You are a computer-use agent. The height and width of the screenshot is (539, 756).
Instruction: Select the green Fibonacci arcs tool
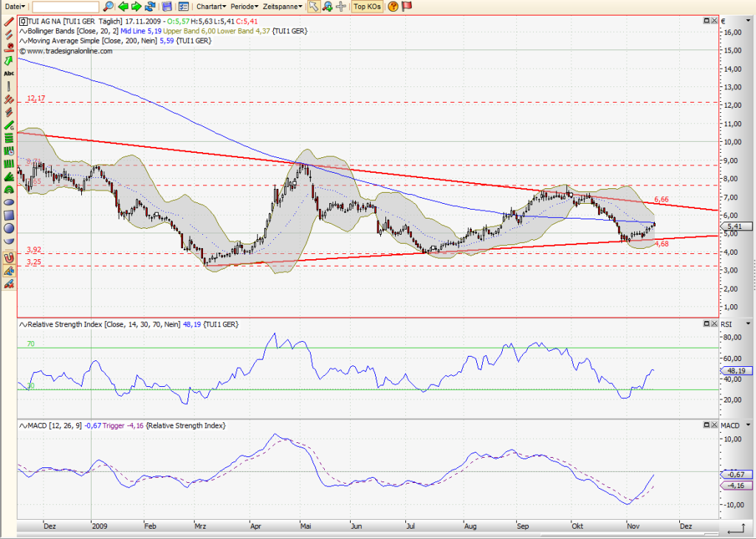click(9, 190)
